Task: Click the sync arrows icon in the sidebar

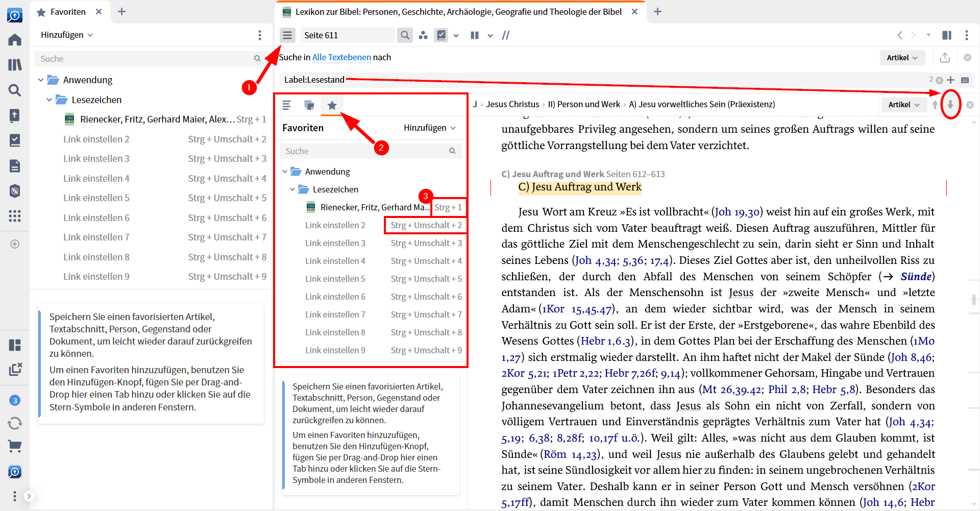Action: pyautogui.click(x=15, y=423)
